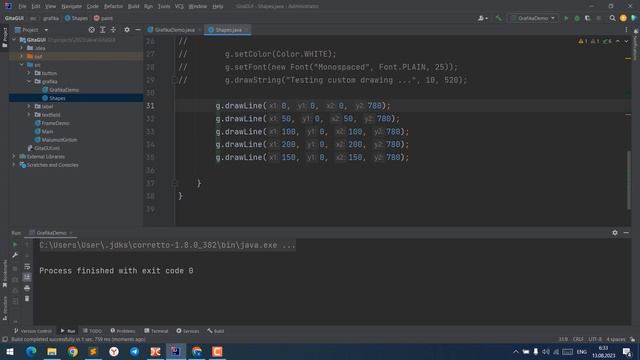Go to next highlighted error arrow
Image resolution: width=640 pixels, height=360 pixels.
(x=626, y=41)
